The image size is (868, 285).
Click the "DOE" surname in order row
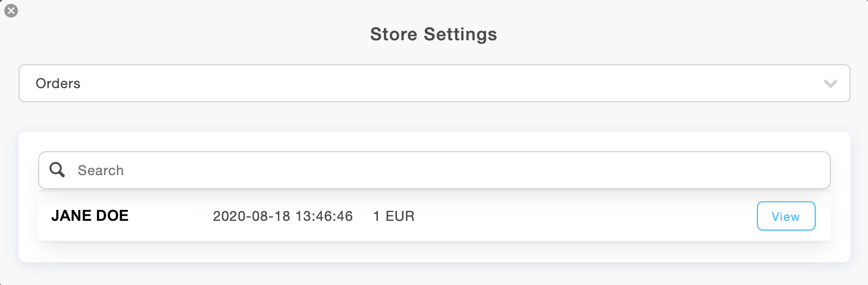click(x=112, y=216)
